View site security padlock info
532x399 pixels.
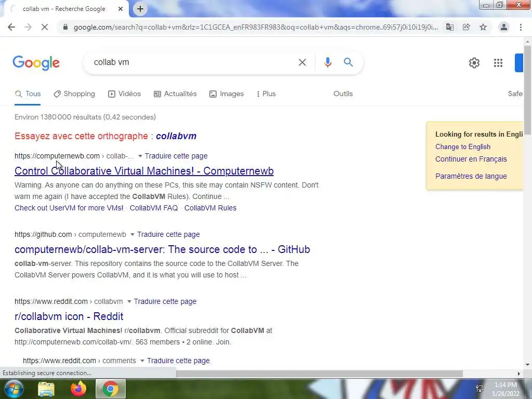coord(65,27)
